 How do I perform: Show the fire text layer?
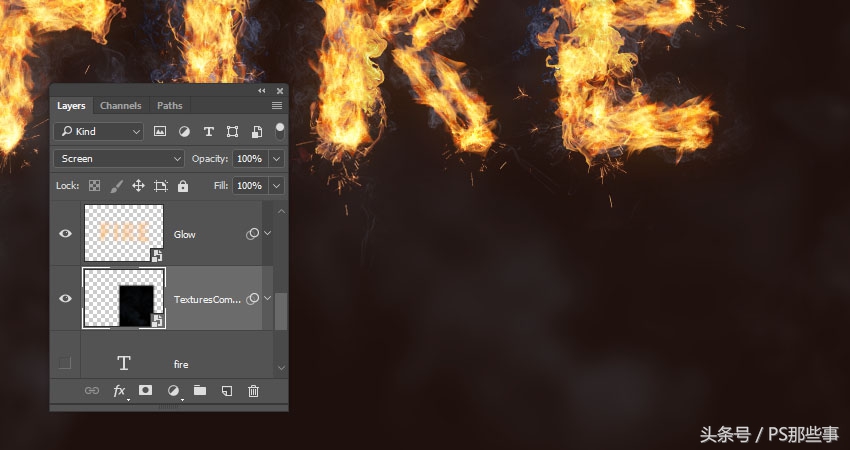65,363
